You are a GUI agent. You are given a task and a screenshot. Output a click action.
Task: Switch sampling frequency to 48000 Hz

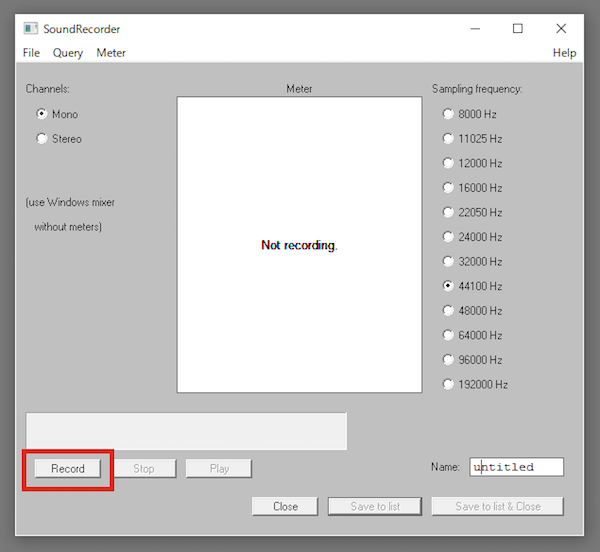point(448,311)
